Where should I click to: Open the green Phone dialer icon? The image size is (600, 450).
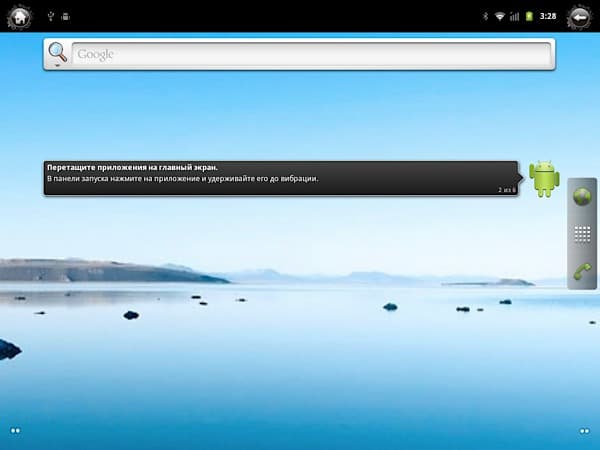(582, 271)
